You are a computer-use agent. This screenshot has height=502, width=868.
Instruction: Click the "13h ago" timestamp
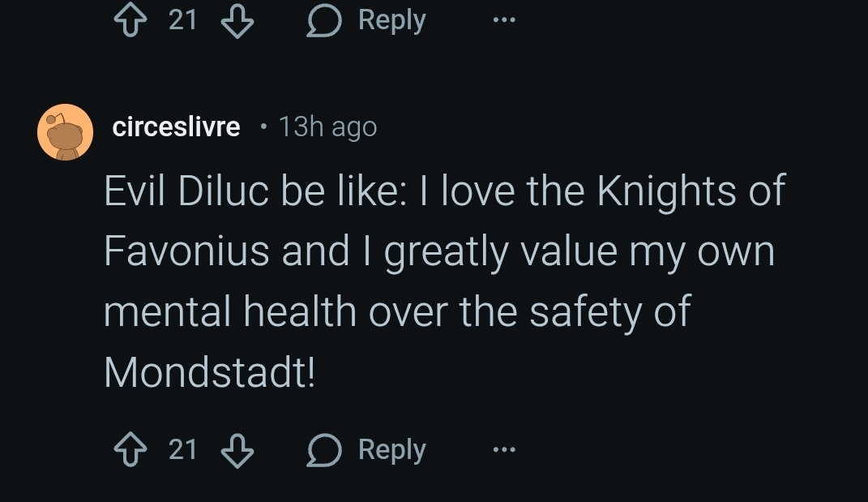(x=327, y=127)
